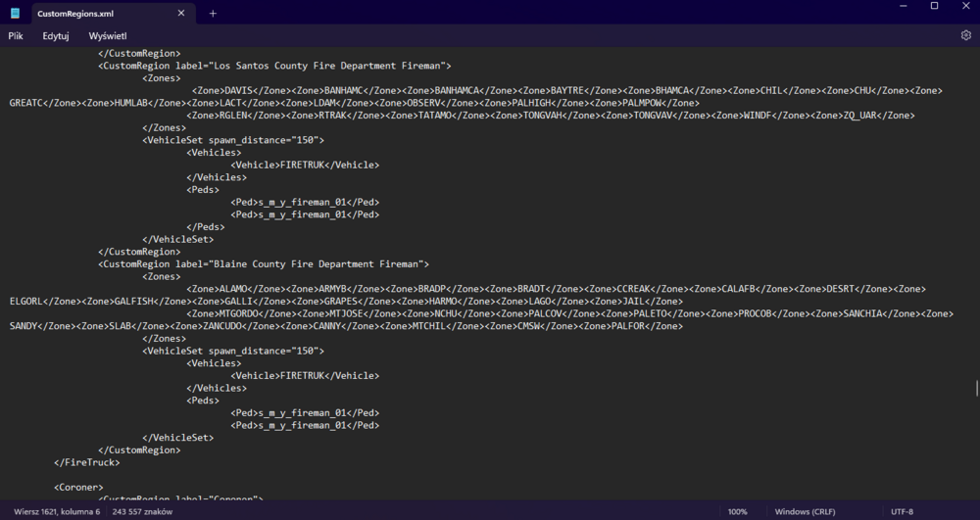The height and width of the screenshot is (520, 980).
Task: Click the first <Zones> tag under Los Santos
Action: 162,78
